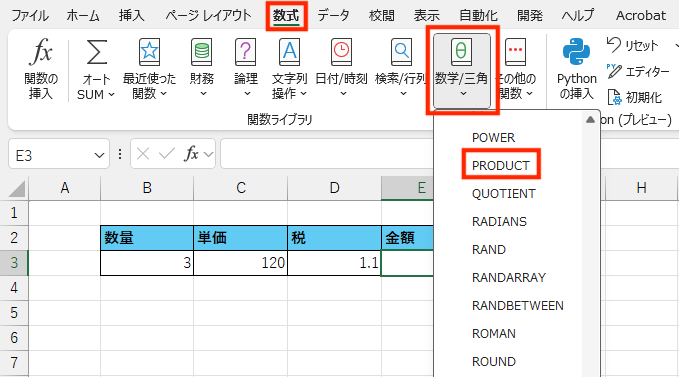
Task: Click the Select All corner triangle
Action: point(16,189)
